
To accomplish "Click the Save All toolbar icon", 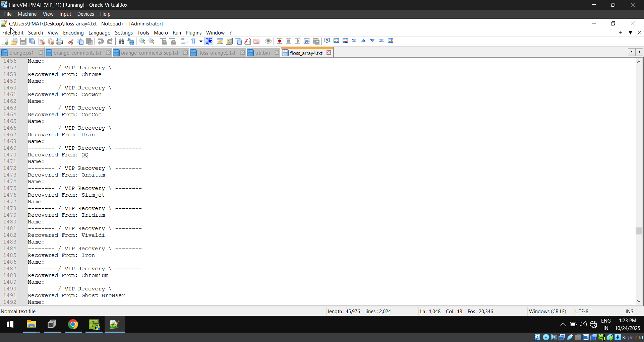I will (32, 41).
